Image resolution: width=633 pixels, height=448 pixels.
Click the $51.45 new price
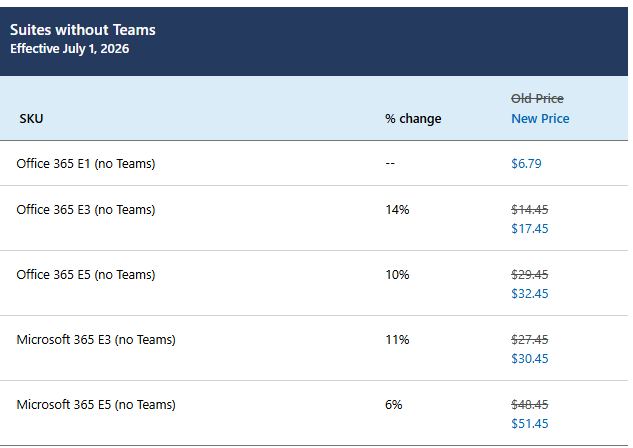click(x=530, y=423)
